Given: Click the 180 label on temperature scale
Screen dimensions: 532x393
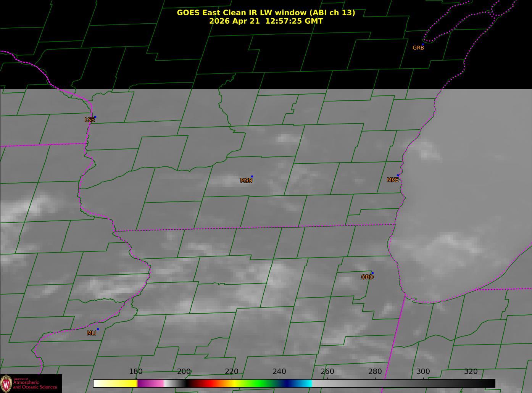Looking at the screenshot, I should pos(136,371).
